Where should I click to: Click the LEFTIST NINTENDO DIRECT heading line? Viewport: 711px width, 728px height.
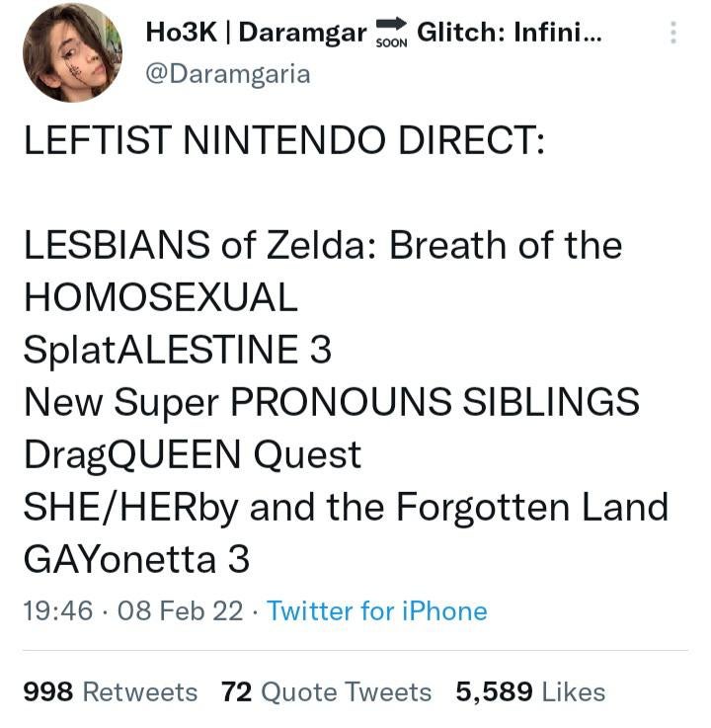tap(284, 140)
